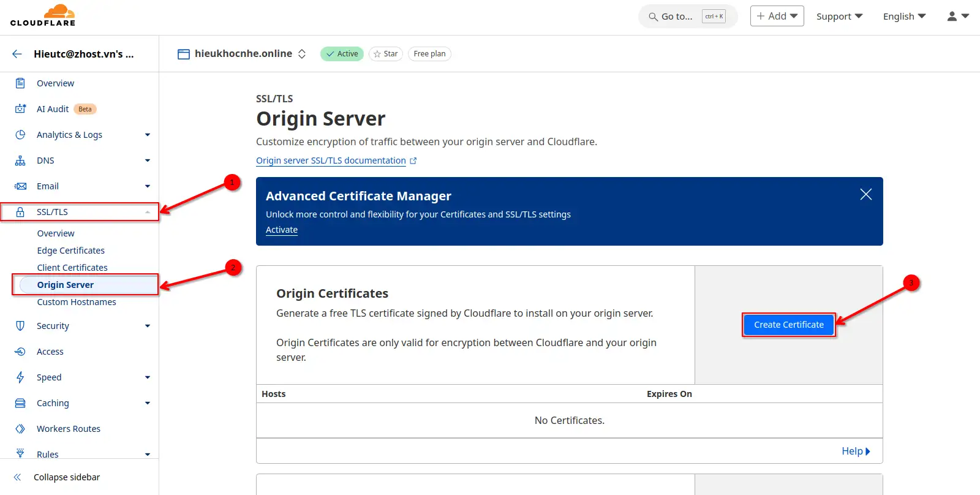Click the DNS network icon in sidebar
The height and width of the screenshot is (495, 980).
coord(20,161)
